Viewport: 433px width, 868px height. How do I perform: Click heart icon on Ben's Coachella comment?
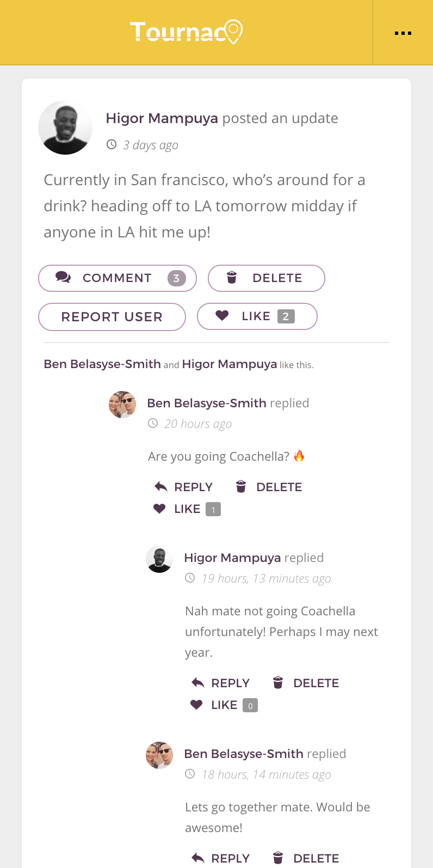[159, 509]
